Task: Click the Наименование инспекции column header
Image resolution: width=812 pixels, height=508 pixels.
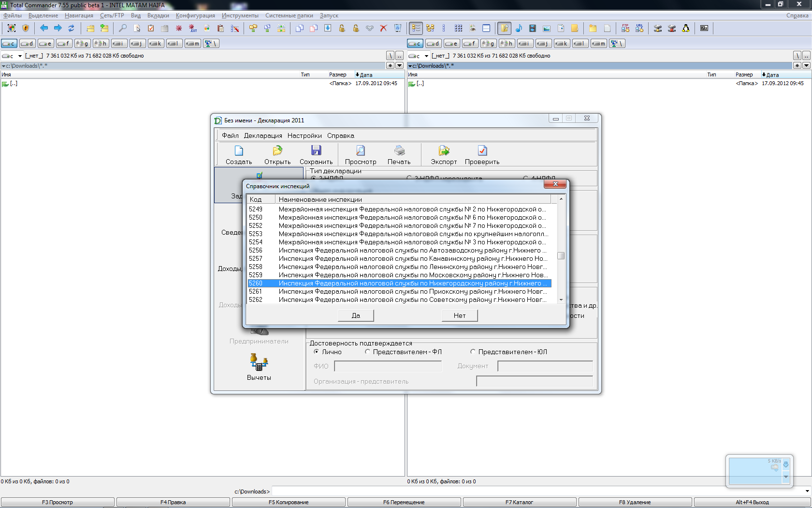Action: [413, 199]
